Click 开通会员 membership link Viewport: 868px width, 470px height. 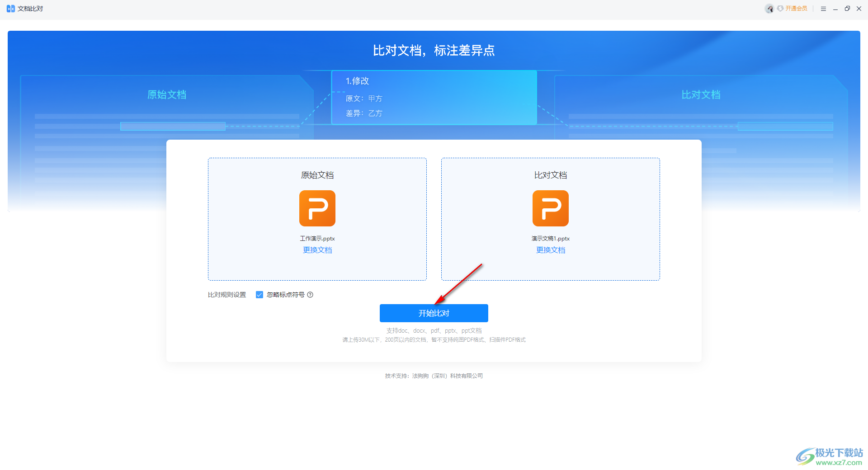(x=796, y=9)
